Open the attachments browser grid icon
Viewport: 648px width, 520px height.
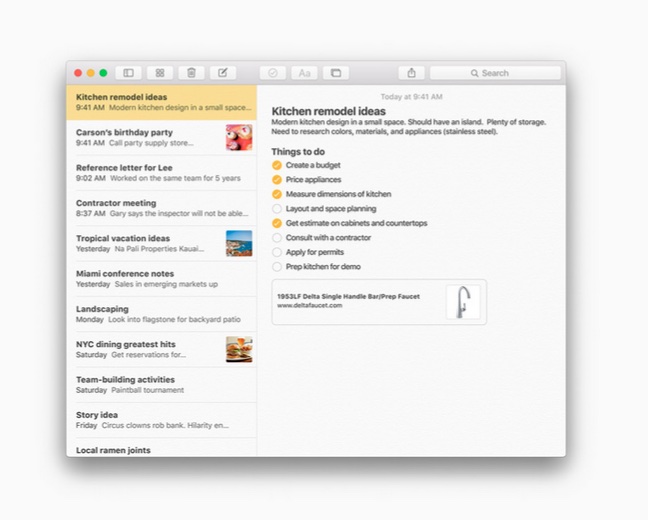coord(160,73)
